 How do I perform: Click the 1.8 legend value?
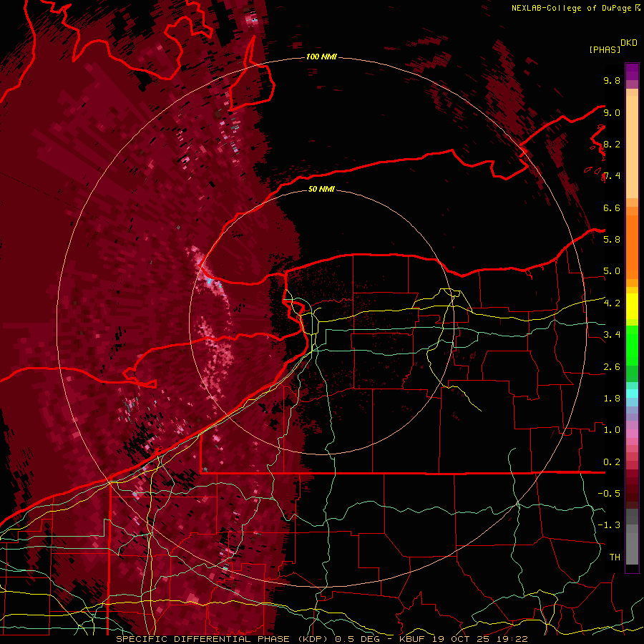pyautogui.click(x=612, y=399)
